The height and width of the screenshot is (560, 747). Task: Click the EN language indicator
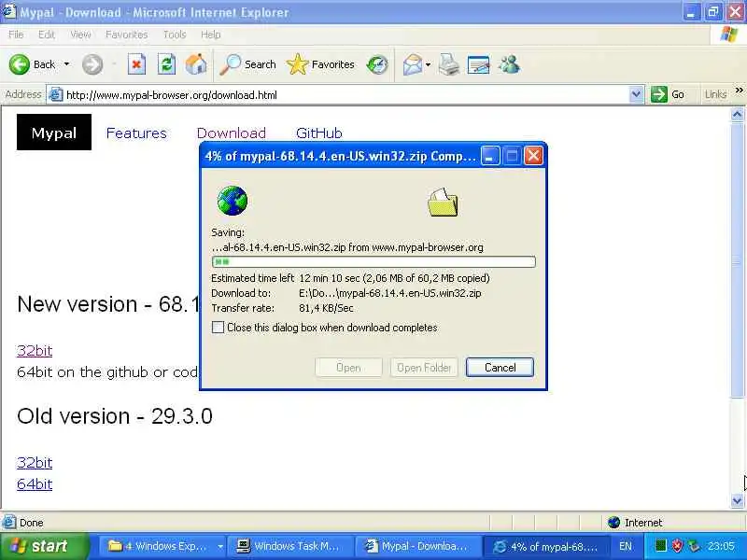tap(625, 546)
